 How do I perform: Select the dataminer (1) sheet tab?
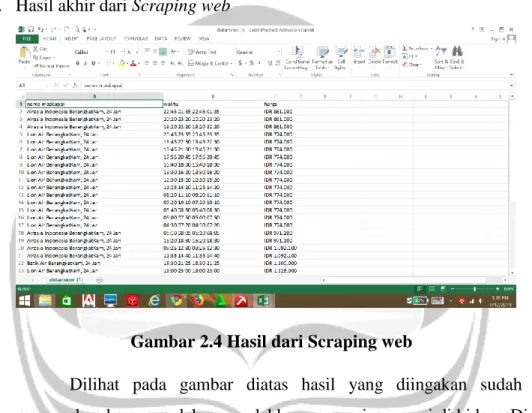tap(66, 280)
